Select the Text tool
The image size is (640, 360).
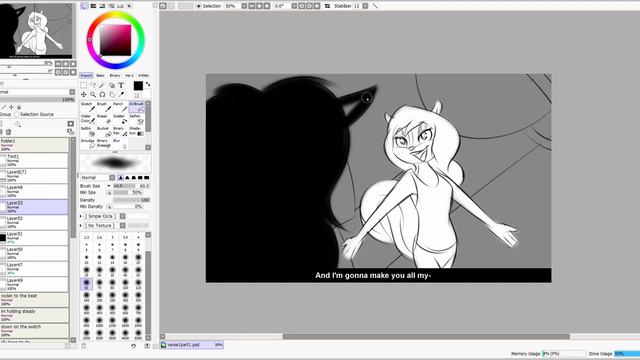121,85
